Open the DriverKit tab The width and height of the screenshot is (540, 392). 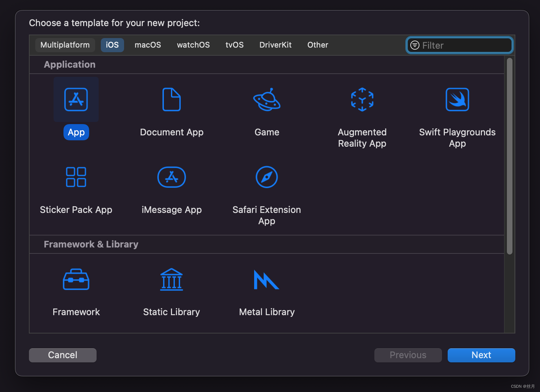(x=275, y=45)
